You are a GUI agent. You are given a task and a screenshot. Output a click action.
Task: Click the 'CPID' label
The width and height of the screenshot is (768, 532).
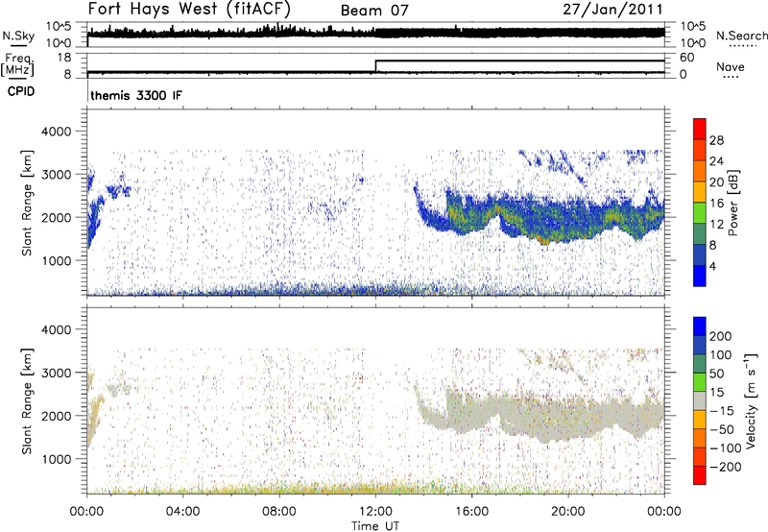(21, 91)
